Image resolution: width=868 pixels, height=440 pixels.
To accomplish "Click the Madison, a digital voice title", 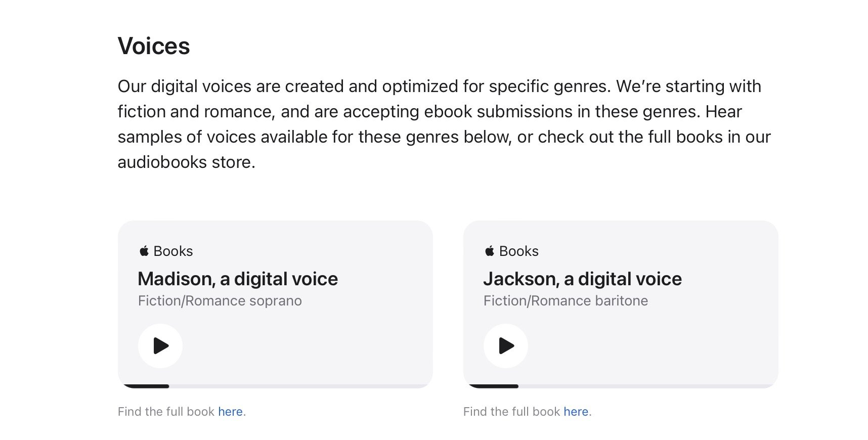I will (238, 279).
